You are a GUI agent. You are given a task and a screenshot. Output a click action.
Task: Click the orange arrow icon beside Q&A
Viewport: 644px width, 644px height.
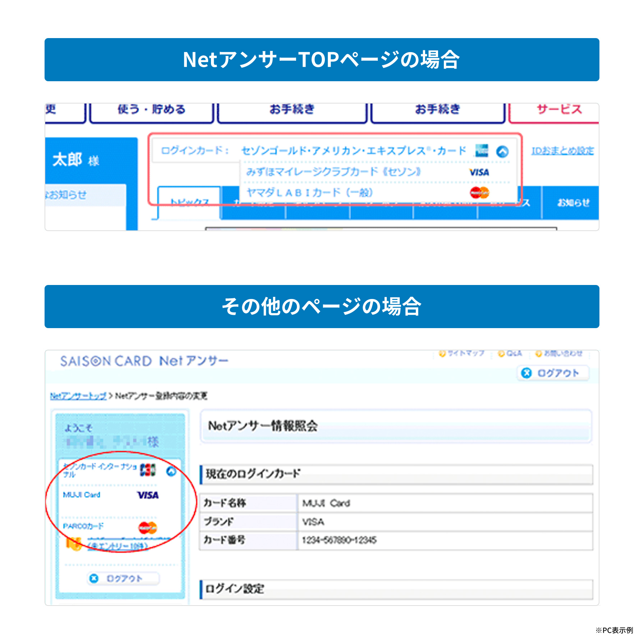point(501,354)
